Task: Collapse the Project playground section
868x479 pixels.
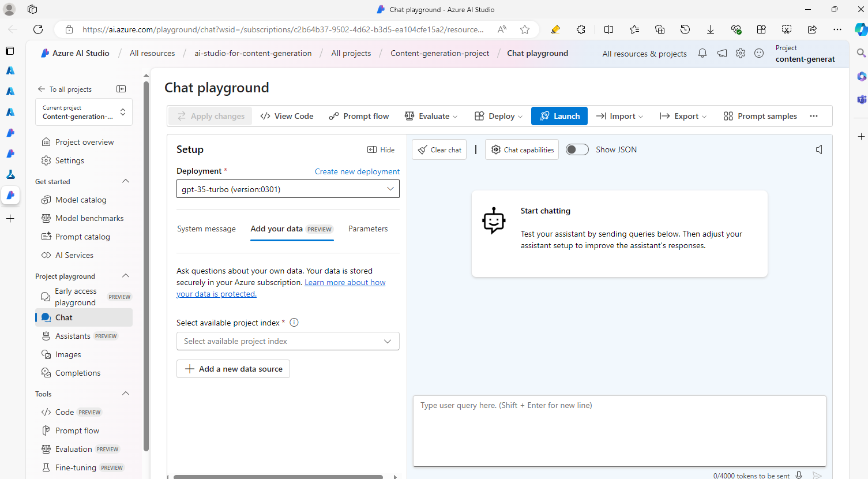Action: click(x=126, y=276)
